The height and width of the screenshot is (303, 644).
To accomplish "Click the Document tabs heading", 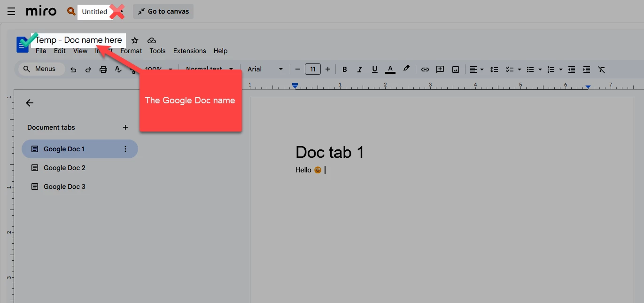I will 51,127.
